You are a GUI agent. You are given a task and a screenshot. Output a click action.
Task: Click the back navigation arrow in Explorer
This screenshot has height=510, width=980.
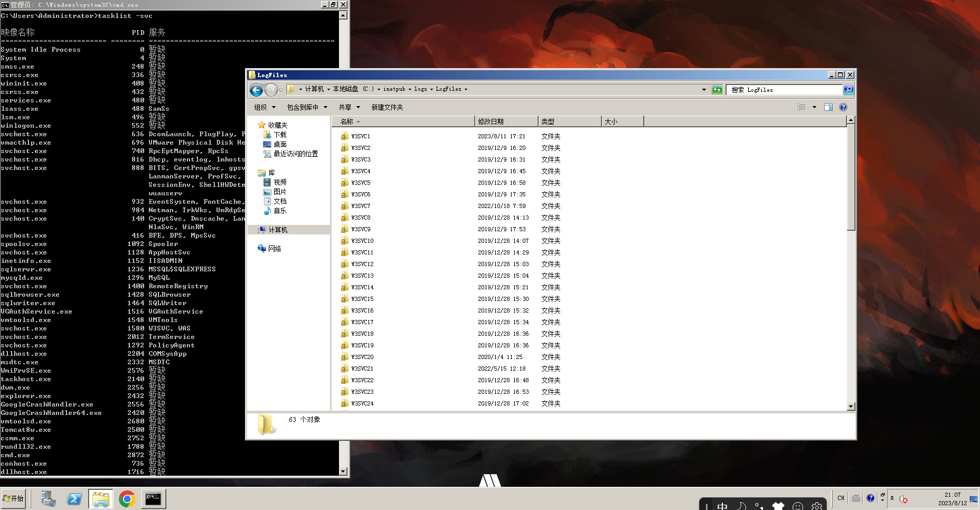(x=256, y=90)
